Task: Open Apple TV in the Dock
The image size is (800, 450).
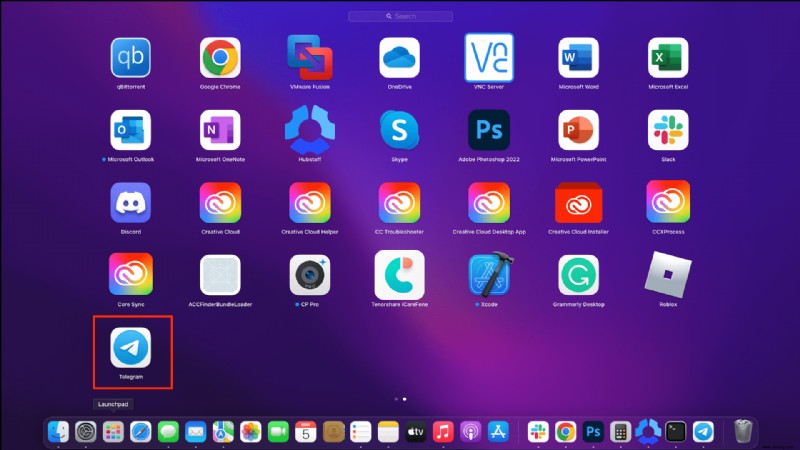Action: tap(416, 432)
